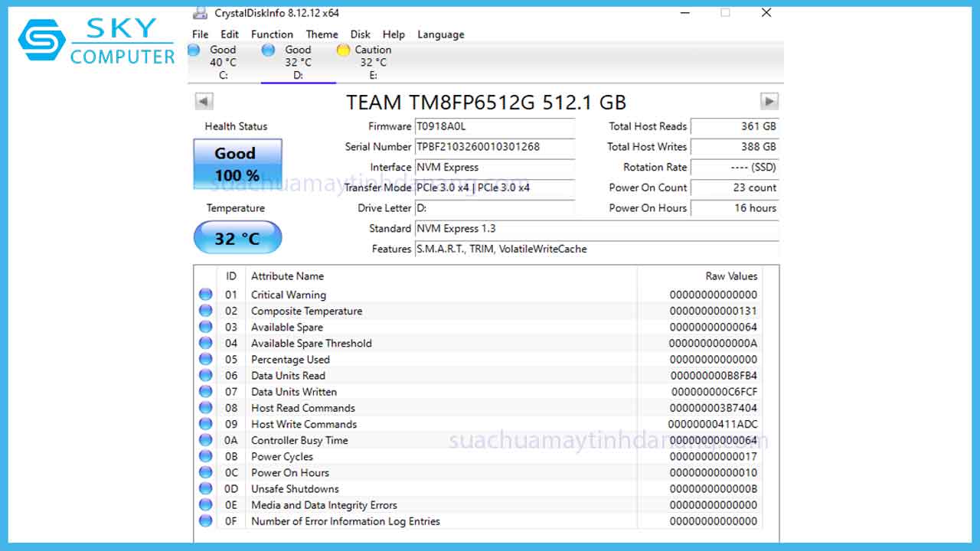Click status orb for Data Units Written row
The height and width of the screenshot is (551, 980).
[x=206, y=391]
